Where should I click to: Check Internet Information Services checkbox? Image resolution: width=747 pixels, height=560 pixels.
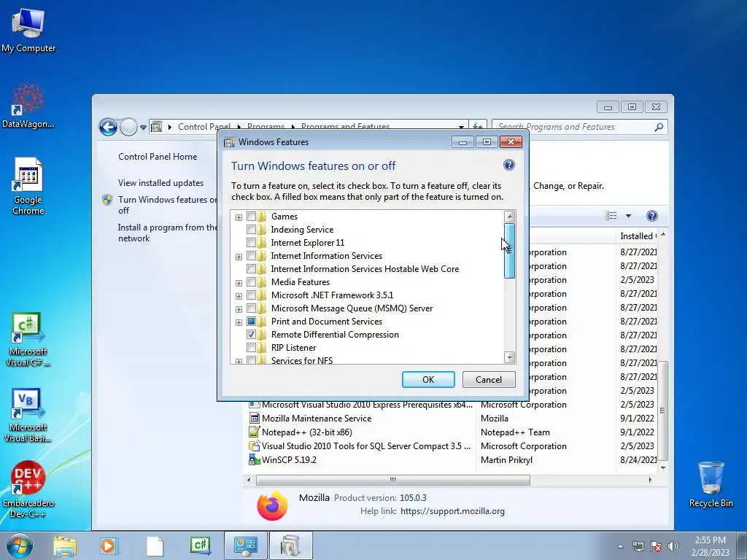point(251,256)
